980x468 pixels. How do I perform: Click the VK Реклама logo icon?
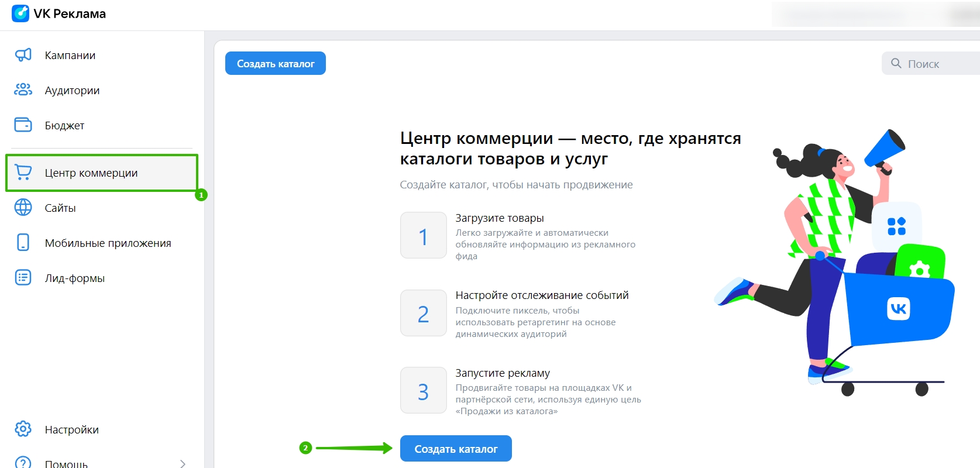(20, 13)
